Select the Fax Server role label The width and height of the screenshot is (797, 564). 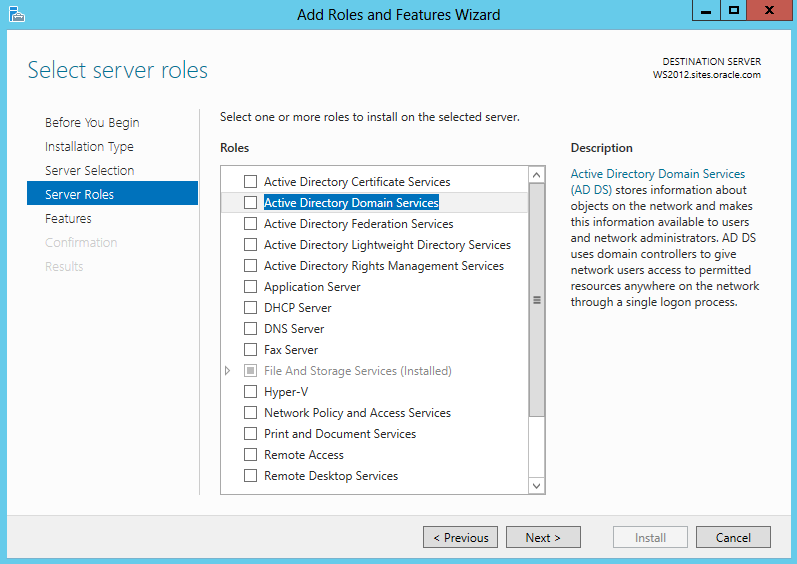[291, 350]
